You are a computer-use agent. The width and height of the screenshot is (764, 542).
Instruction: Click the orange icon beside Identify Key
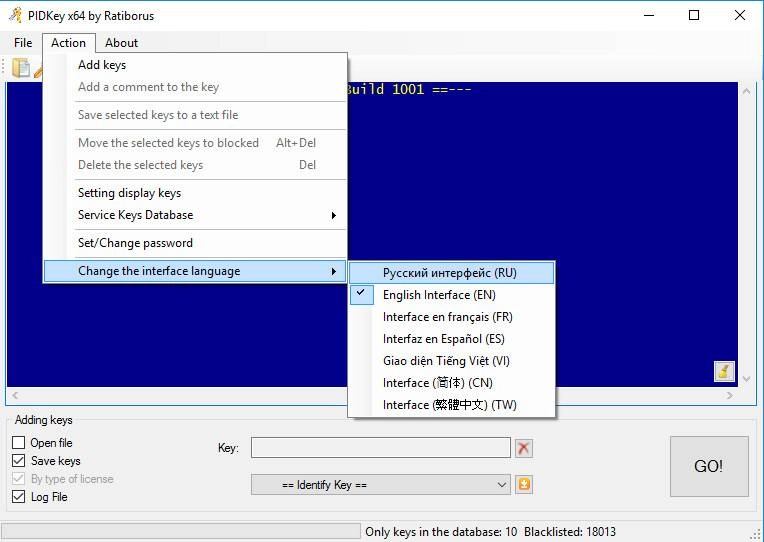pos(524,484)
